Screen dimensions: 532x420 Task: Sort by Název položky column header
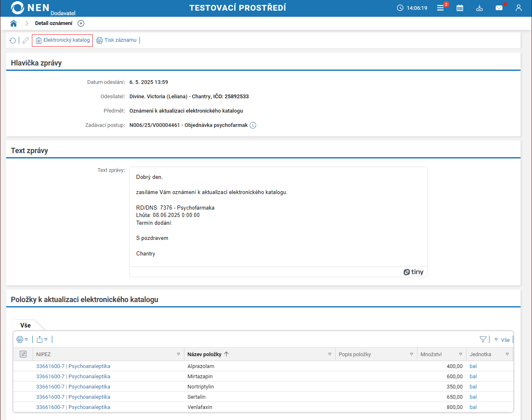204,354
